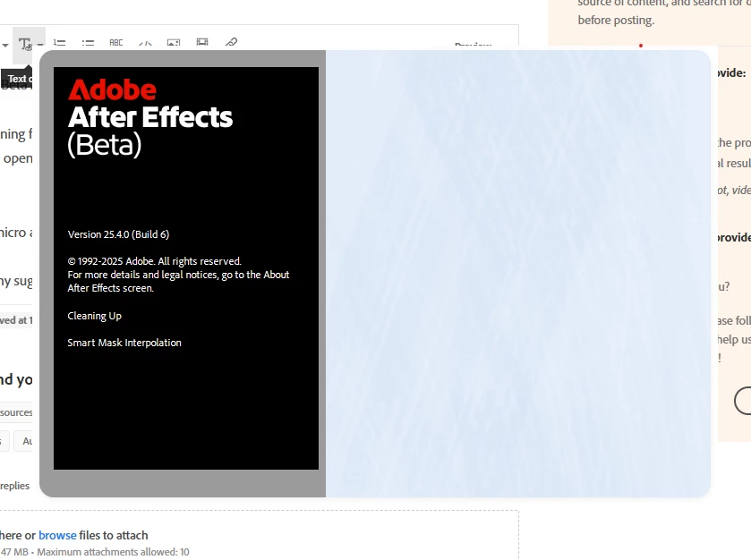Image resolution: width=751 pixels, height=560 pixels.
Task: Click the After Effects title on splash screen
Action: pyautogui.click(x=149, y=117)
